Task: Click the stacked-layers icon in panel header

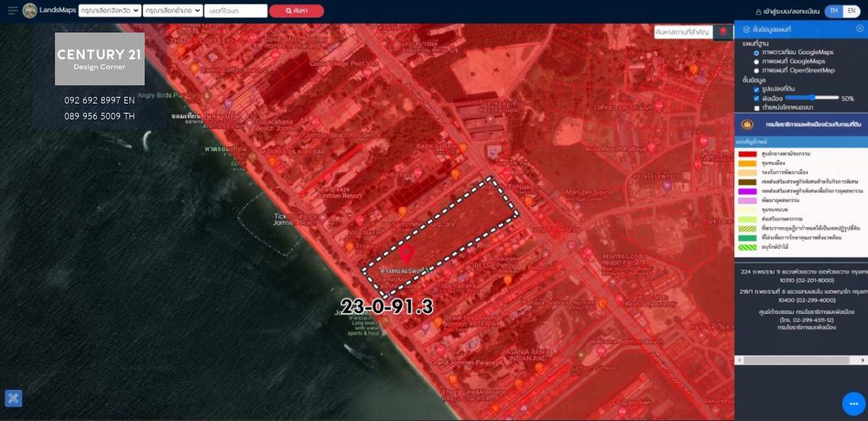Action: 746,29
